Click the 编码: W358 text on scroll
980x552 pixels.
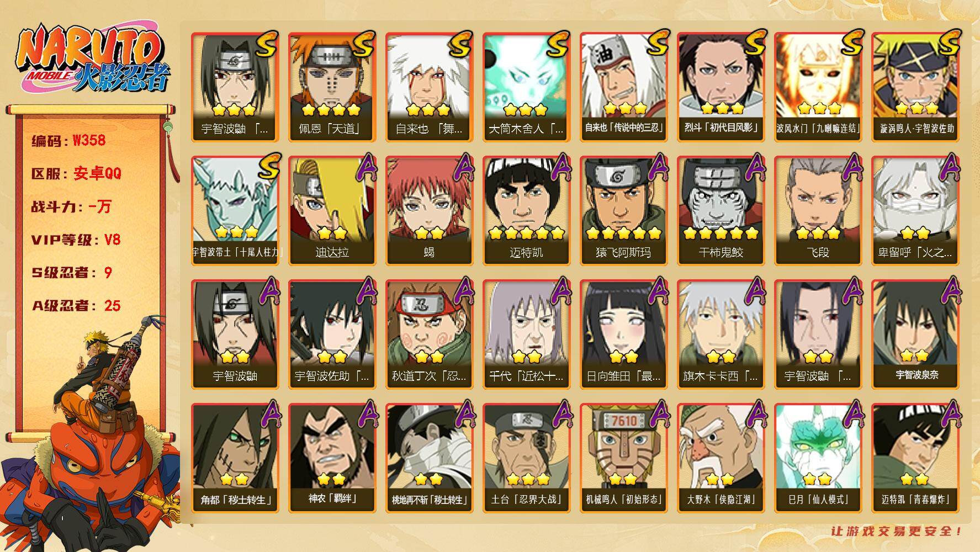[68, 140]
